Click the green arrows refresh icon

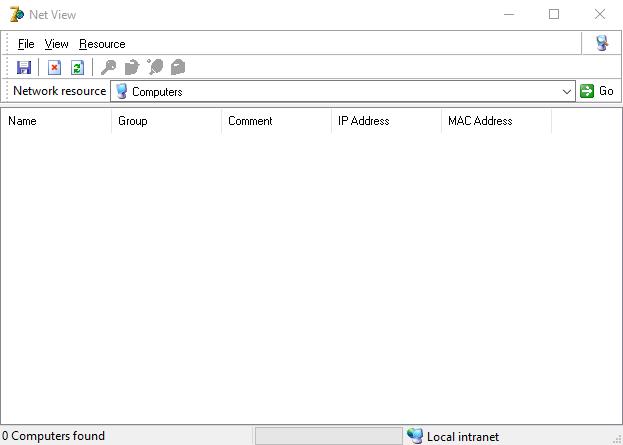(77, 67)
